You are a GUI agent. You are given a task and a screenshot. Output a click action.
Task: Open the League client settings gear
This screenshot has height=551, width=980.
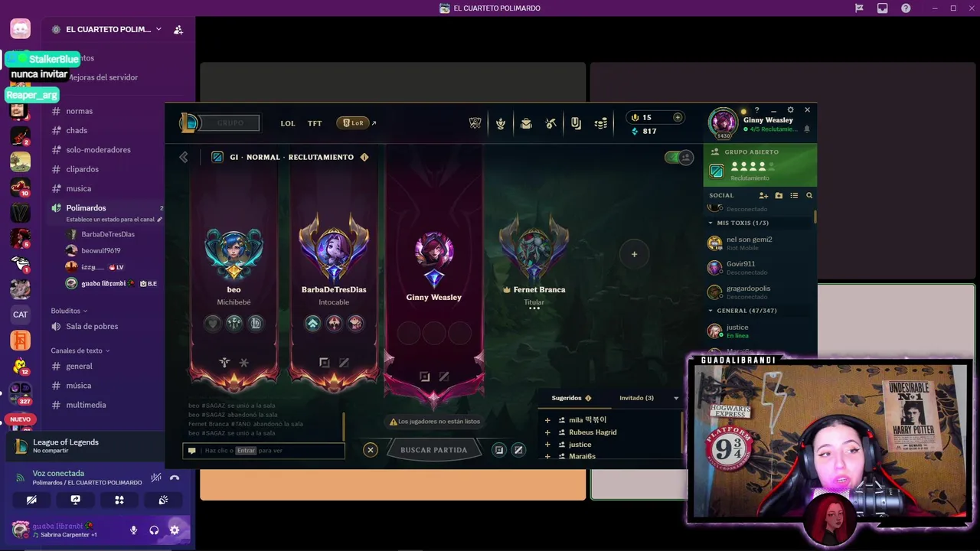pos(791,109)
